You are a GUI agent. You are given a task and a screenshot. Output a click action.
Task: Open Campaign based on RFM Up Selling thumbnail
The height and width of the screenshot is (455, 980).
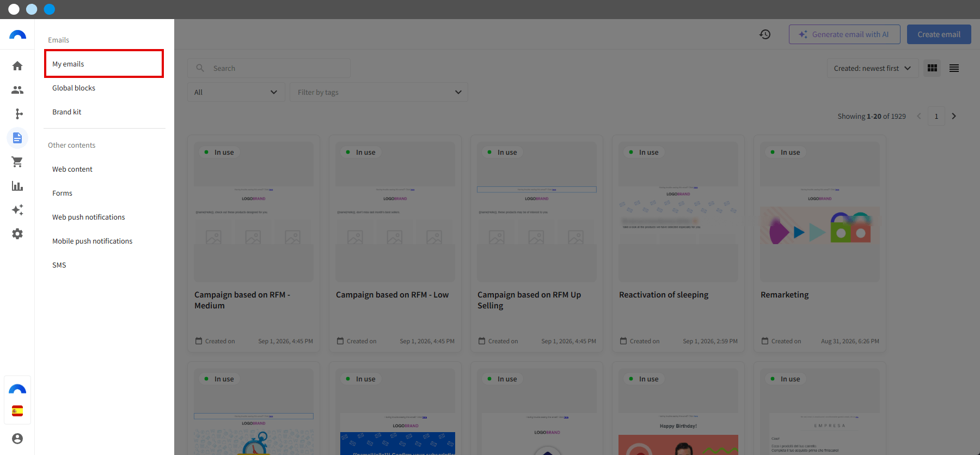click(537, 212)
